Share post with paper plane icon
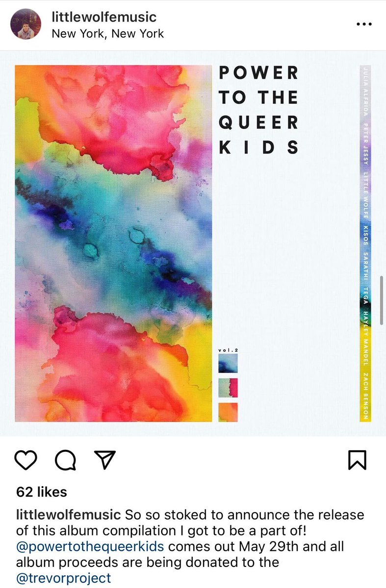Image resolution: width=386 pixels, height=588 pixels. (x=104, y=460)
